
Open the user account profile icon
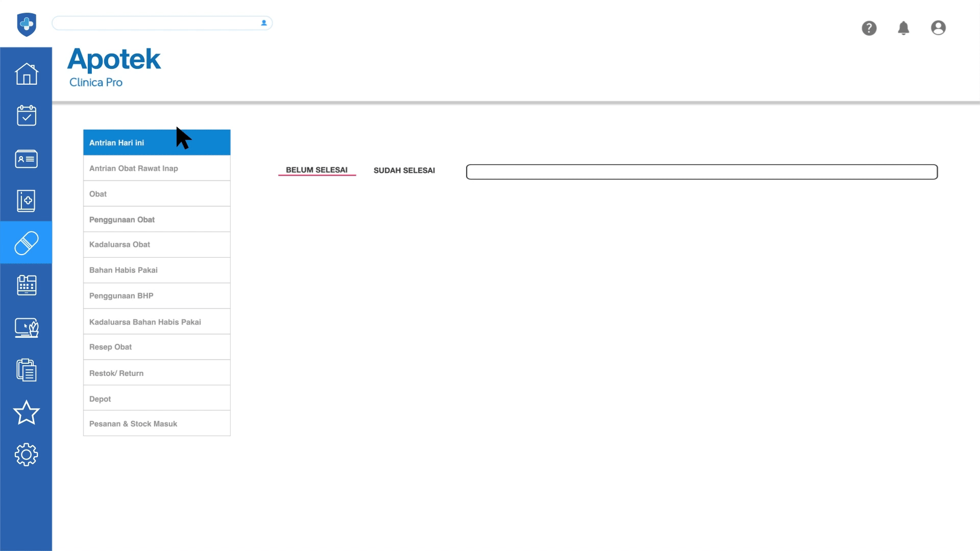coord(938,28)
